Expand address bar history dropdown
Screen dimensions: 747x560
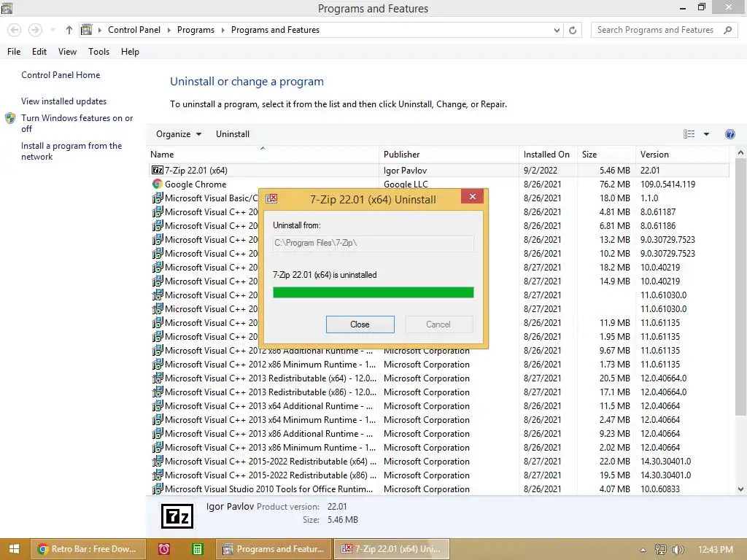557,30
